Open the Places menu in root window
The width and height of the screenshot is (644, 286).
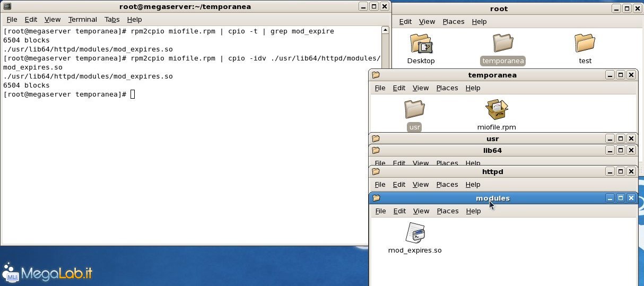pos(454,22)
